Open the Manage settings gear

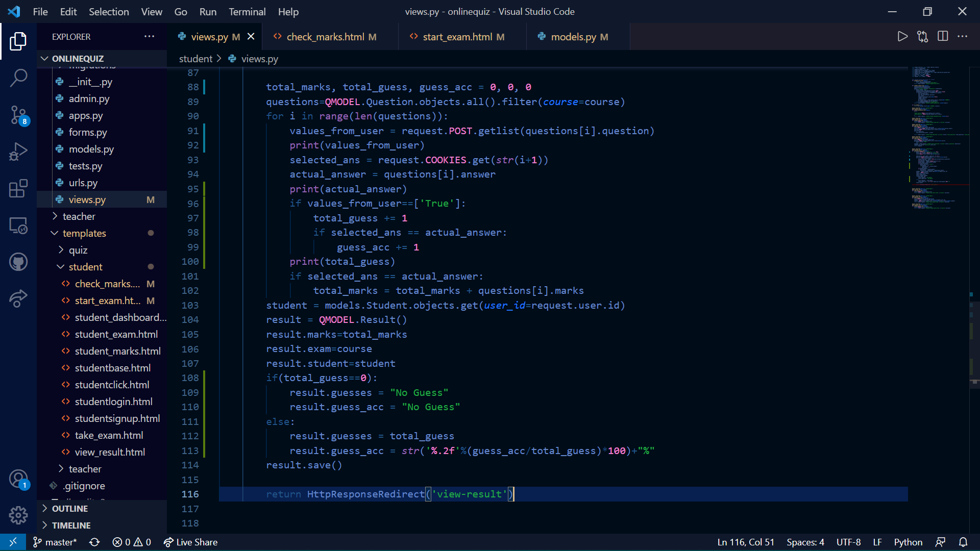tap(18, 515)
